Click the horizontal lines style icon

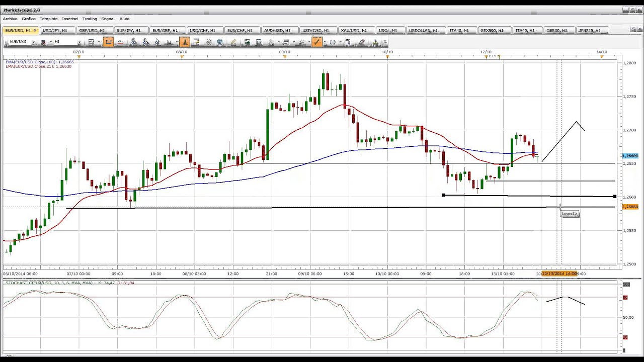click(x=286, y=42)
